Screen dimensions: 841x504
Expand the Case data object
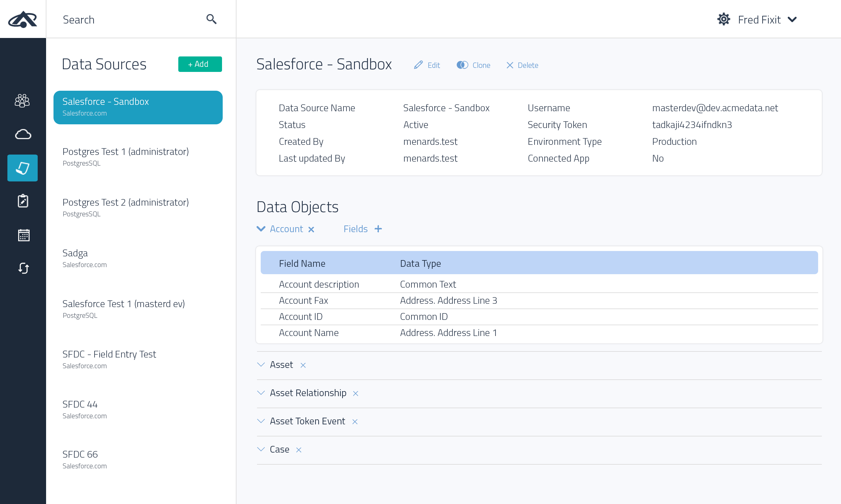pyautogui.click(x=261, y=449)
